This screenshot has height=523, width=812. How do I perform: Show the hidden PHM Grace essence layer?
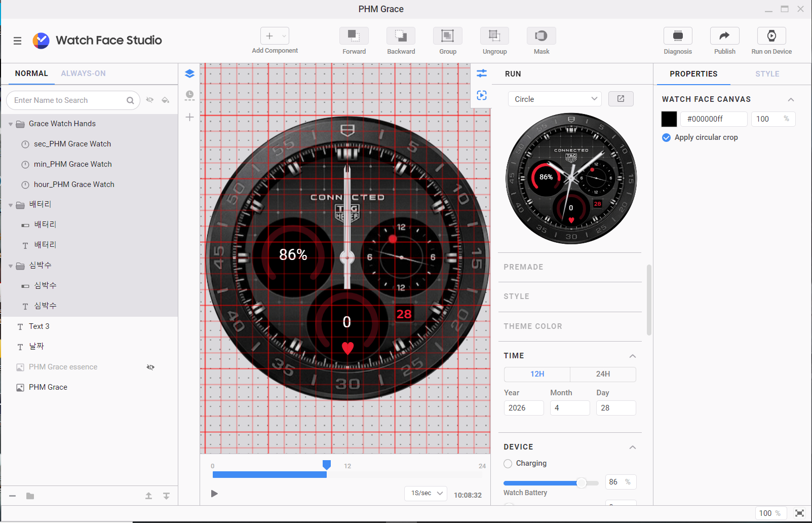point(150,367)
